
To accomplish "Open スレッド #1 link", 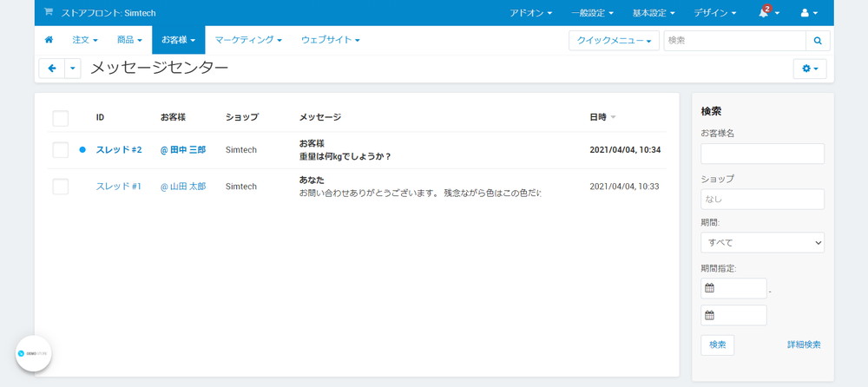I will click(x=118, y=187).
